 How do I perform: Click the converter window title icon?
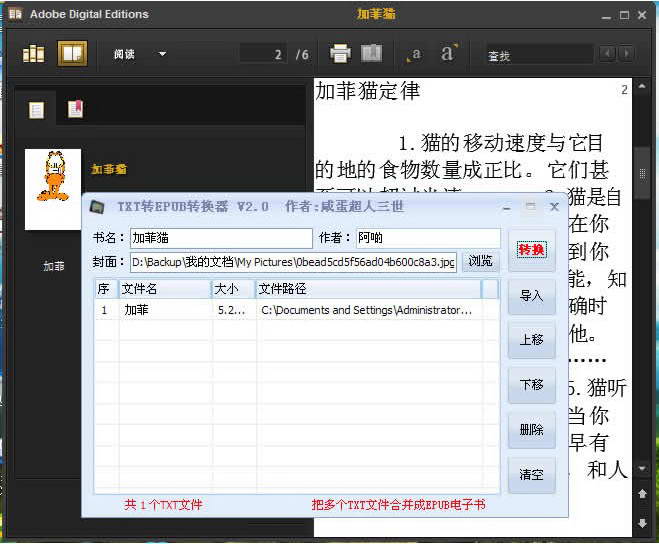coord(98,207)
